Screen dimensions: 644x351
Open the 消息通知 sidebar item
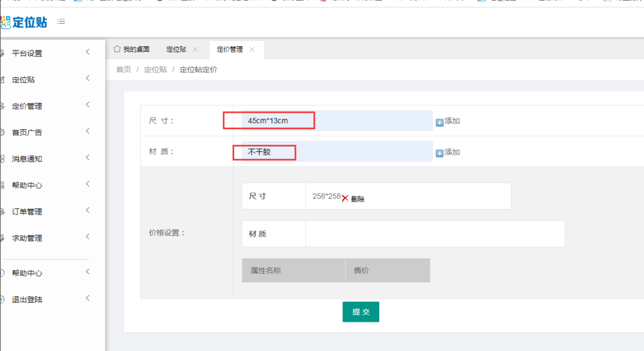click(27, 159)
